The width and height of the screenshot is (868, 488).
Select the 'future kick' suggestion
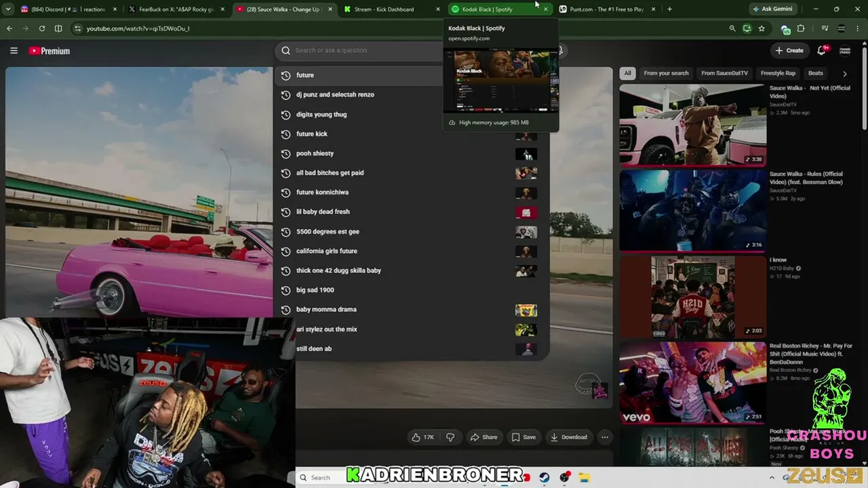click(x=412, y=134)
